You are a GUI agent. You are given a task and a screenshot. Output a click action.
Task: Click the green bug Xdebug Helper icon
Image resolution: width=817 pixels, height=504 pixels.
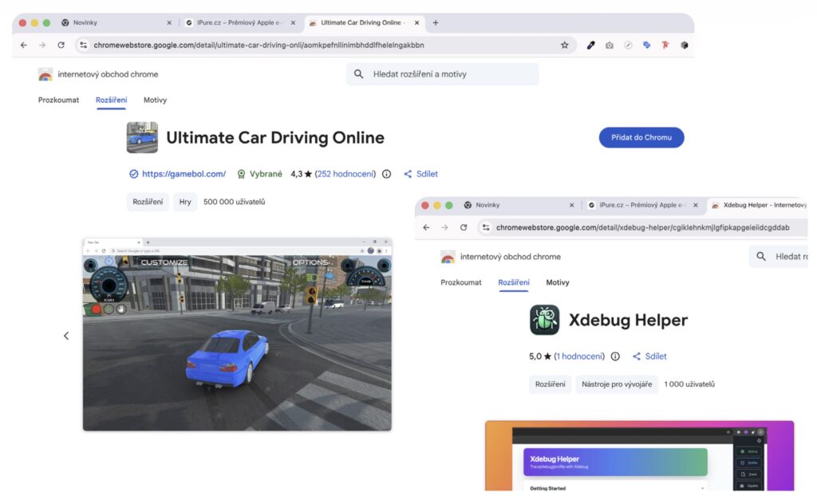point(545,320)
